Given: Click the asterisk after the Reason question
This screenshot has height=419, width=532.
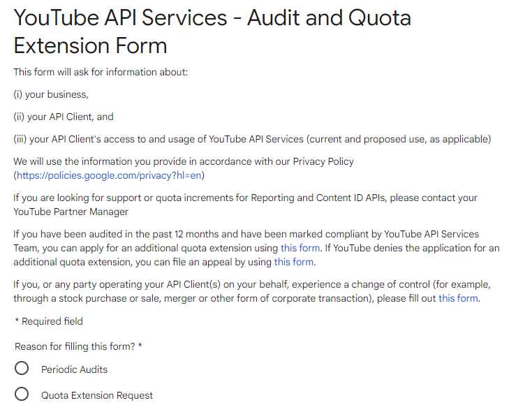Looking at the screenshot, I should [140, 346].
